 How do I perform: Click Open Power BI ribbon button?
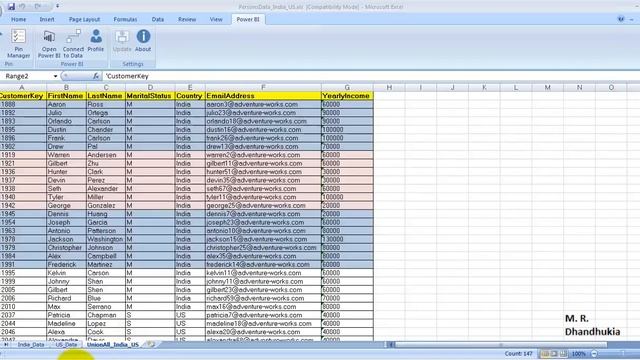(49, 44)
